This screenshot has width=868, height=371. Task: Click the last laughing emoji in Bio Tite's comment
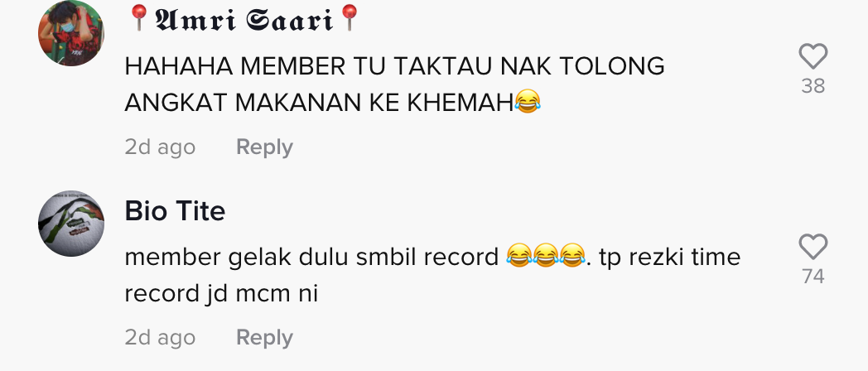[x=572, y=257]
